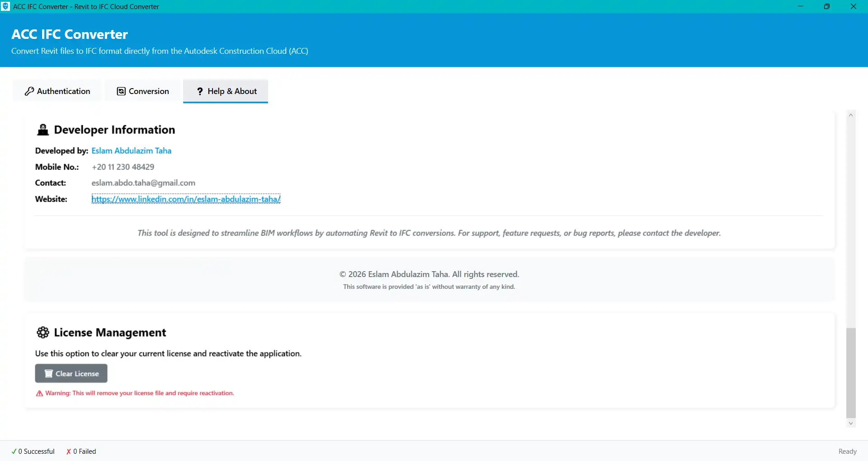Viewport: 868px width, 461px height.
Task: Click the Clear License button
Action: click(71, 373)
